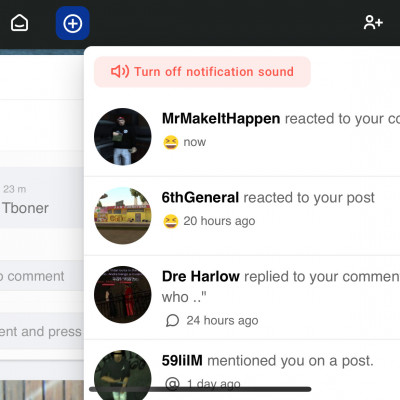Image resolution: width=400 pixels, height=400 pixels.
Task: Click the MrMakeItHappen username link
Action: tap(221, 119)
